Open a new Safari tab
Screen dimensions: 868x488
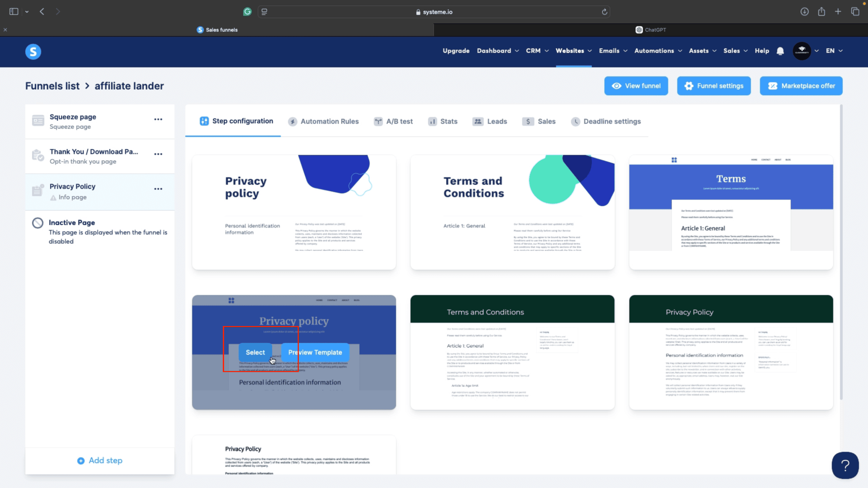(838, 12)
